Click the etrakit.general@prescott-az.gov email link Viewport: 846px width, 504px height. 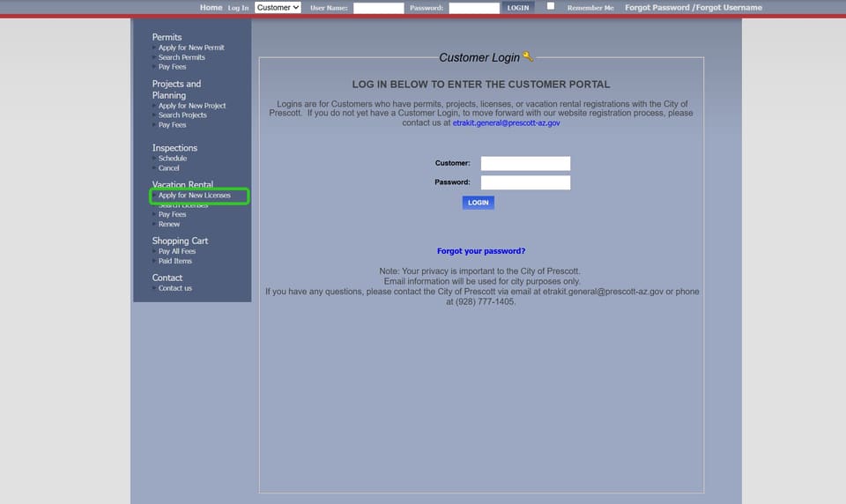point(506,123)
